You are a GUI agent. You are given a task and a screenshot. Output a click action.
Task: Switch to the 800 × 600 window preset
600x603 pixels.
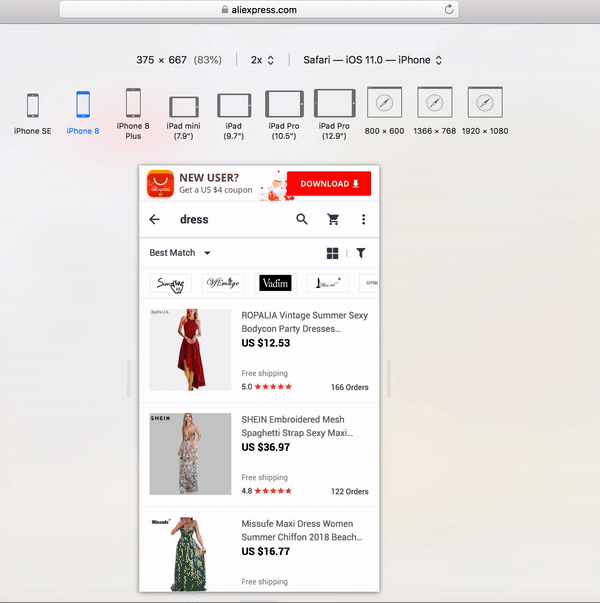384,111
